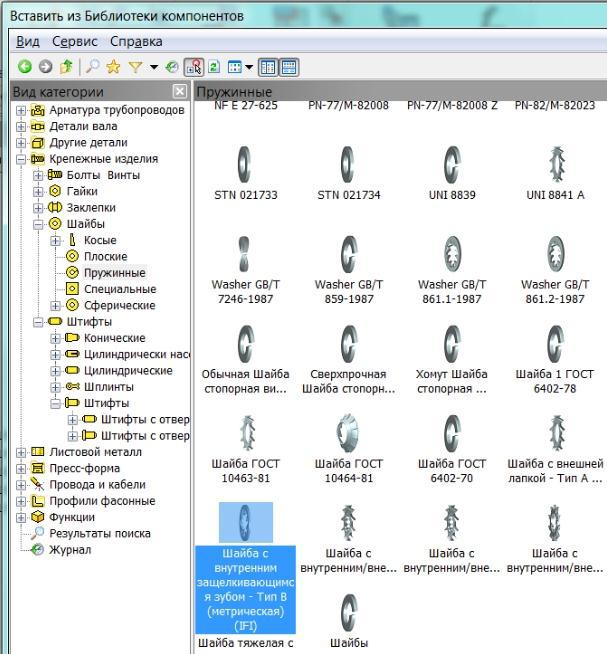Image resolution: width=607 pixels, height=654 pixels.
Task: Click the PN-82/M-82023 label
Action: coord(555,106)
